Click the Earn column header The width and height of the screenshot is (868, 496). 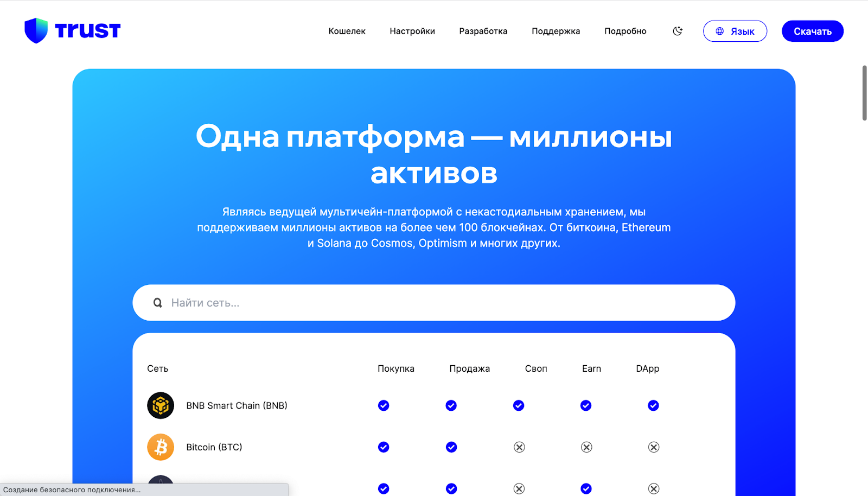(x=591, y=368)
